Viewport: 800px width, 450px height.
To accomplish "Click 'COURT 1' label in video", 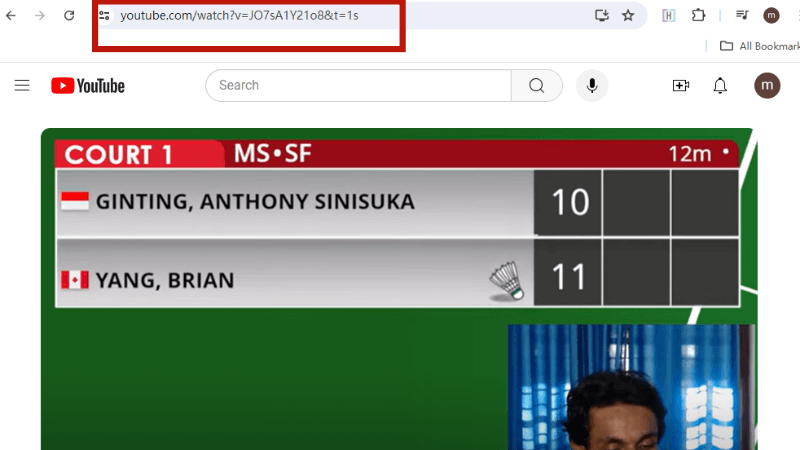I will click(118, 155).
